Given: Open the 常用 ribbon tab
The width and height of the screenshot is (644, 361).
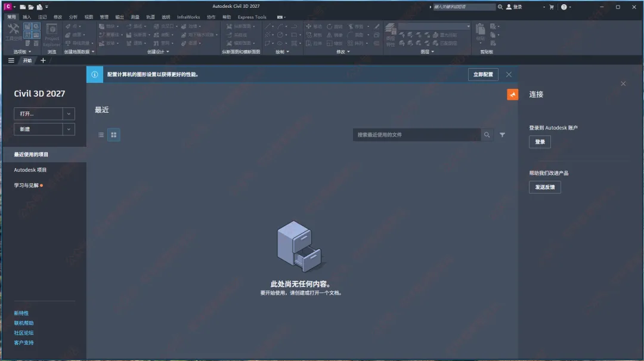Looking at the screenshot, I should click(x=11, y=17).
